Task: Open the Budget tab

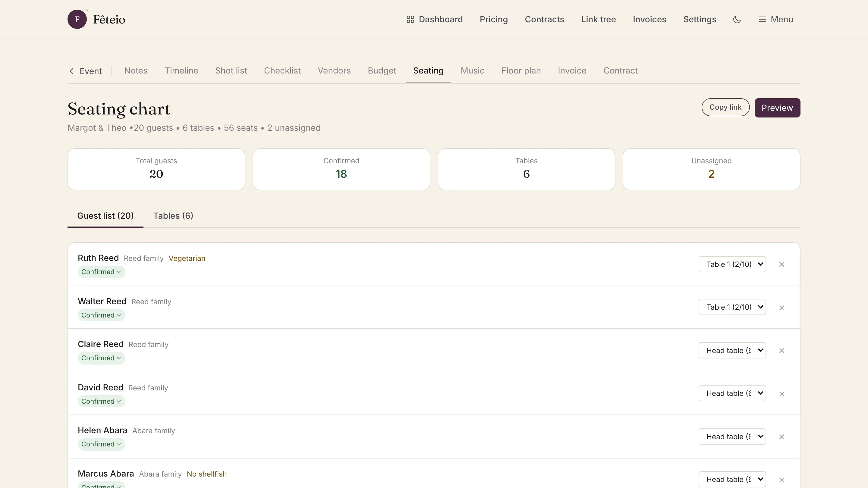Action: [382, 71]
